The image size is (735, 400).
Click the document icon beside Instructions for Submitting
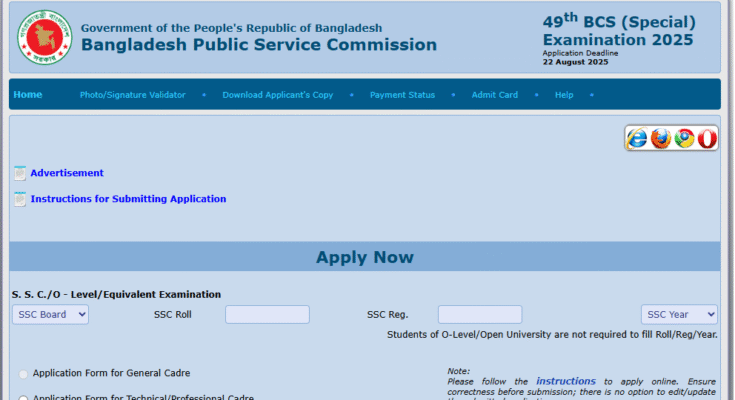(x=20, y=199)
